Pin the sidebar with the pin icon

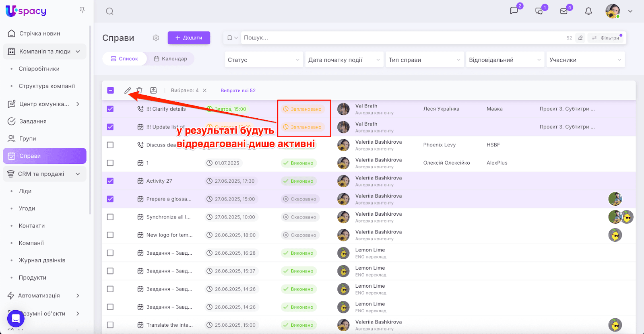point(82,10)
